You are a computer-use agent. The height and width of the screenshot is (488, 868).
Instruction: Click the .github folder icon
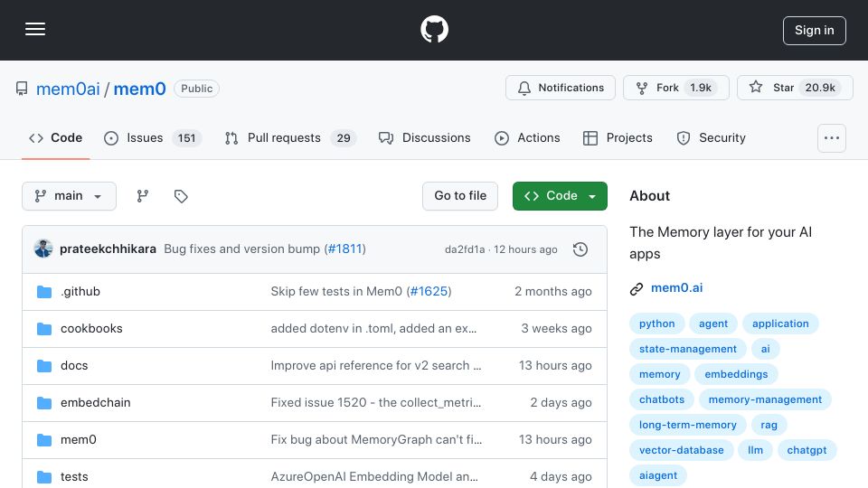(x=44, y=292)
